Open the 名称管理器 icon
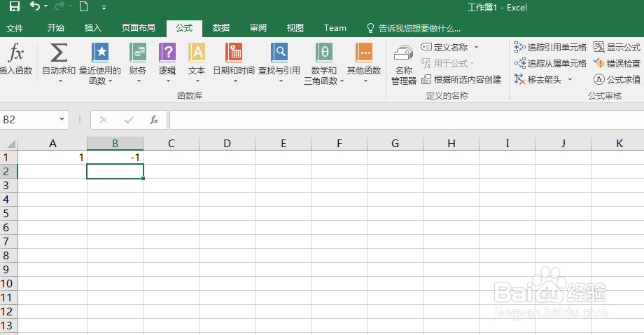Image resolution: width=644 pixels, height=335 pixels. (404, 53)
